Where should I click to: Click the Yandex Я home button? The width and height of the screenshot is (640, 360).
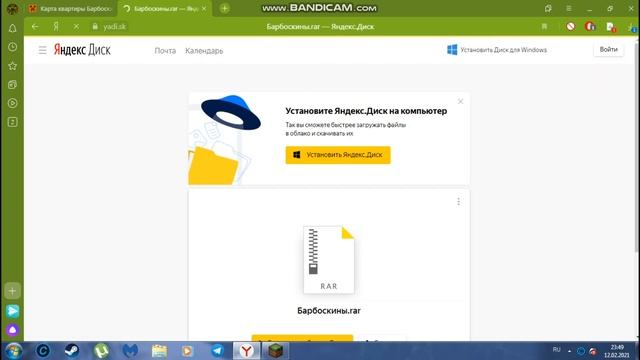[x=56, y=27]
